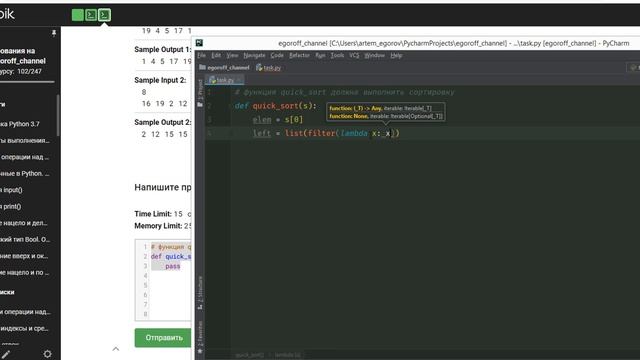
Task: Open the 'в Python. ...' lesson in sidebar
Action: point(25,173)
